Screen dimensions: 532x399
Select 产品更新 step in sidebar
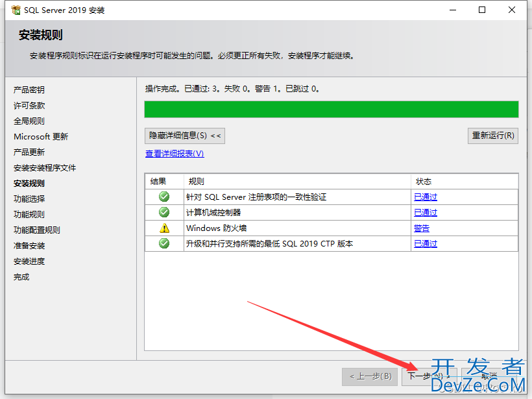[29, 152]
